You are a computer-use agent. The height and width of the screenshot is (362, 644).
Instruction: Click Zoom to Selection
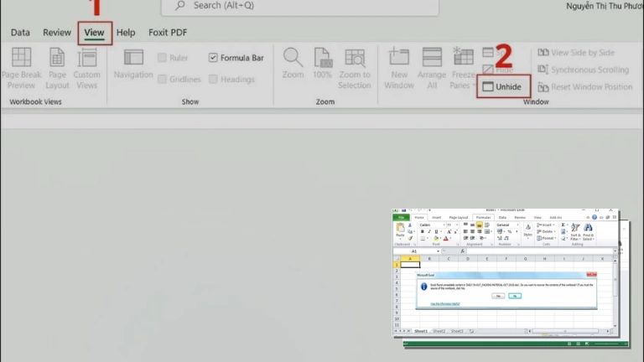coord(355,69)
